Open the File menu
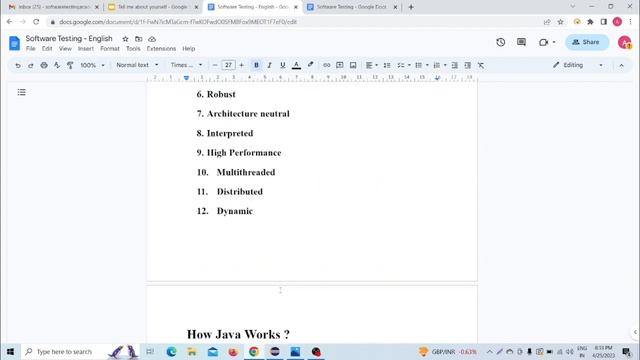 (31, 49)
